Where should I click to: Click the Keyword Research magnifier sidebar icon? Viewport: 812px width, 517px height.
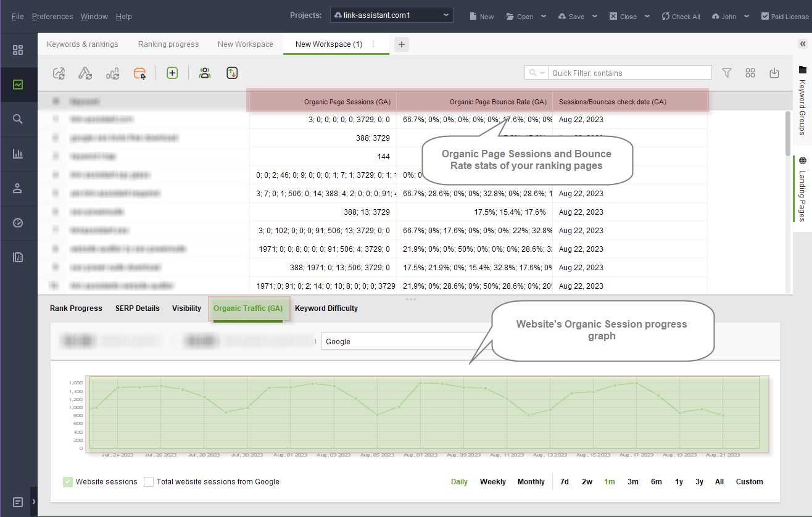(x=18, y=119)
